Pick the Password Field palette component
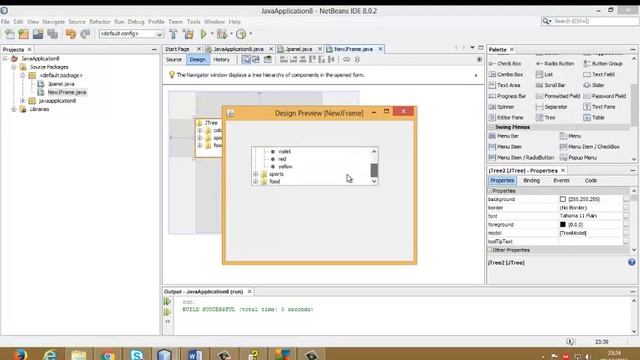640x360 pixels. tap(604, 96)
